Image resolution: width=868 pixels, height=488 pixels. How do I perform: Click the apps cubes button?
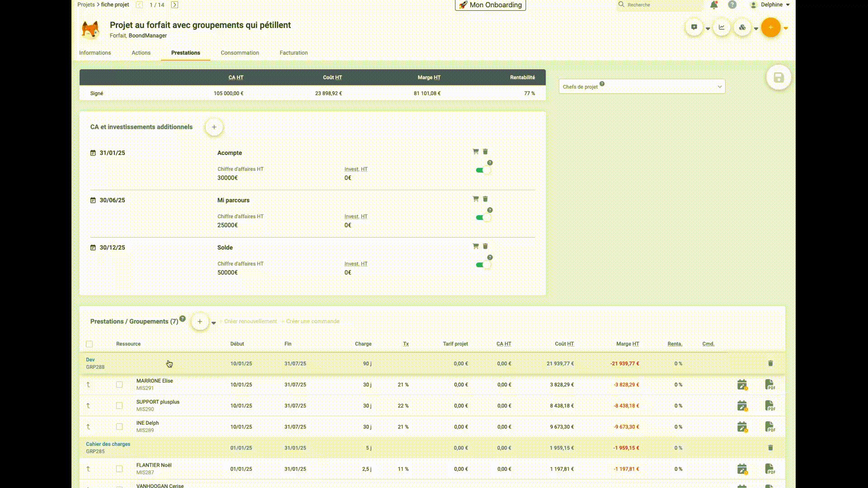742,27
